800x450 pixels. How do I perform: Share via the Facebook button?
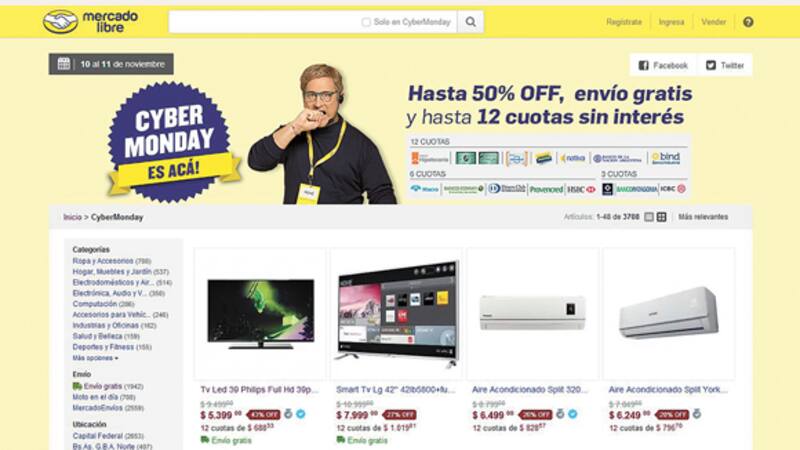click(x=663, y=65)
